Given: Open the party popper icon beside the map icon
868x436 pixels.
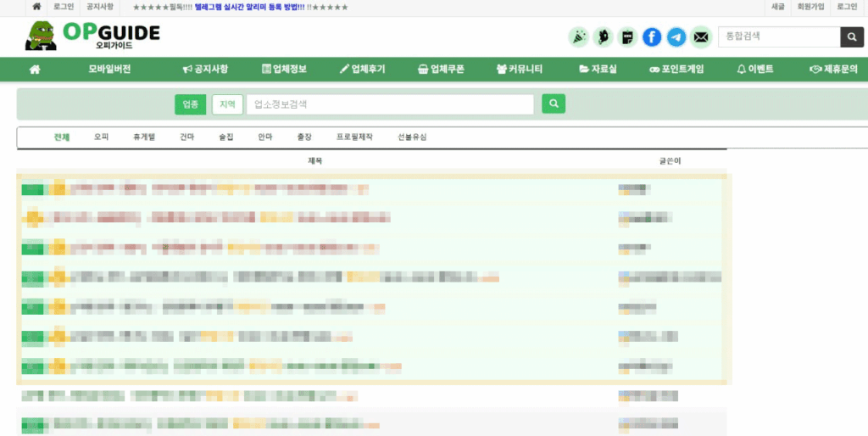Looking at the screenshot, I should tap(578, 37).
